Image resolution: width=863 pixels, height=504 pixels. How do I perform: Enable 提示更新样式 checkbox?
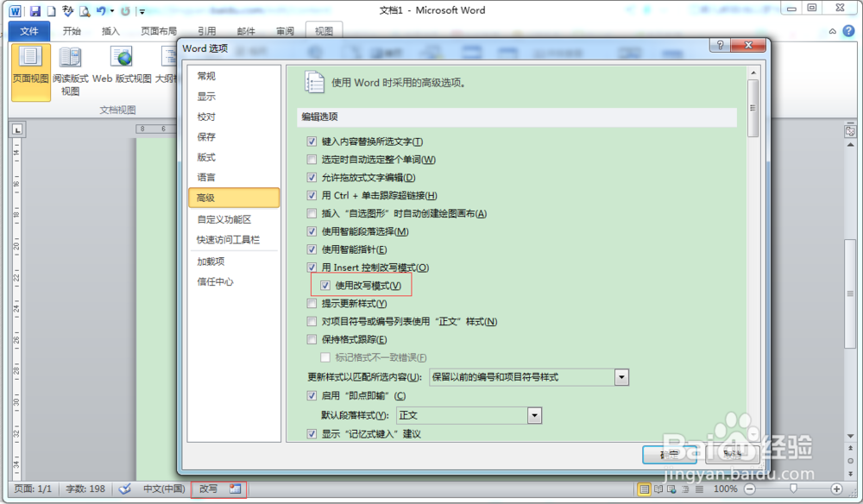coord(311,304)
